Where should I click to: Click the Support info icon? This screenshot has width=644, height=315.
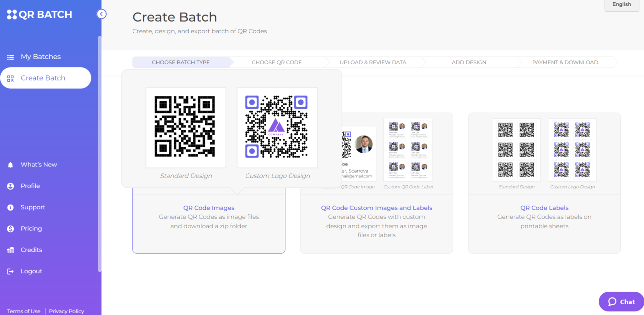tap(11, 207)
